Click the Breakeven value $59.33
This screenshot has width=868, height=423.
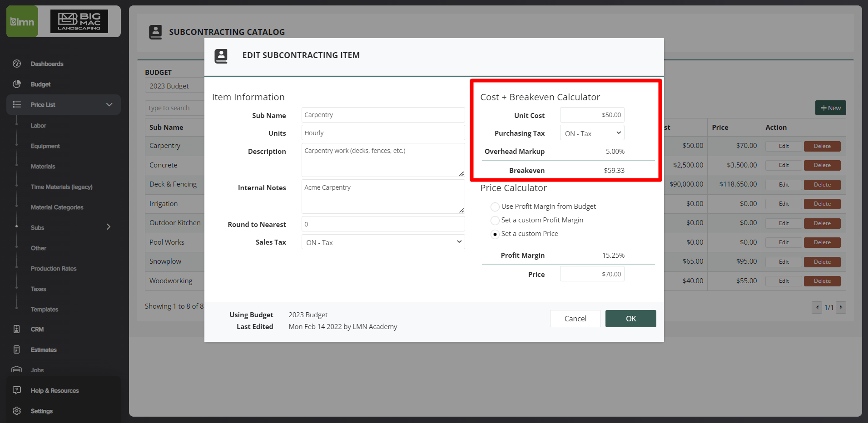pos(614,171)
